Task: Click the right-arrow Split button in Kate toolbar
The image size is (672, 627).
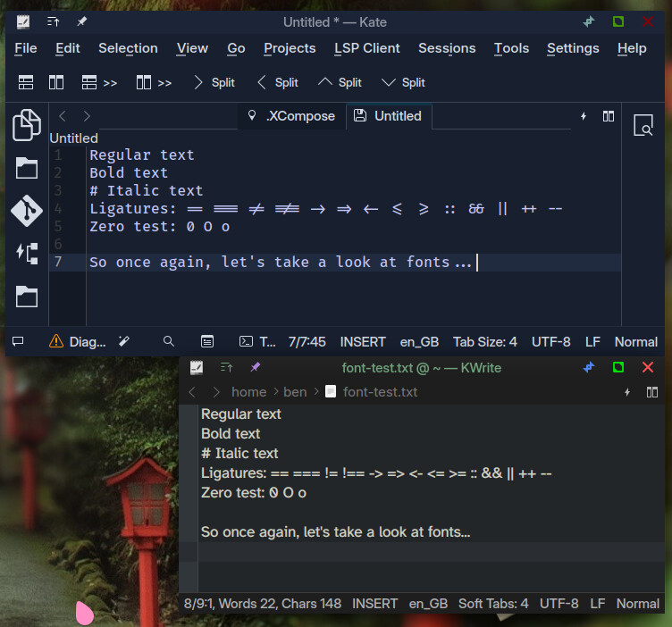Action: [213, 82]
